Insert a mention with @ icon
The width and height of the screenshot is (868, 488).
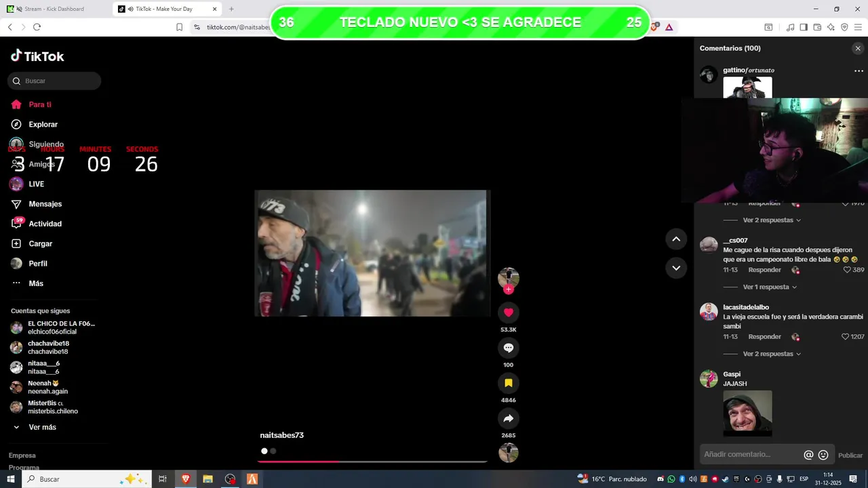[x=808, y=455]
